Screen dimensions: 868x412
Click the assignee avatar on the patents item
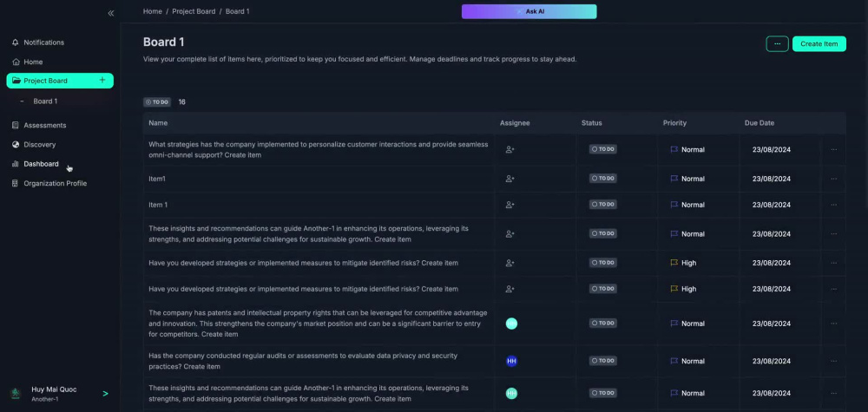click(511, 324)
